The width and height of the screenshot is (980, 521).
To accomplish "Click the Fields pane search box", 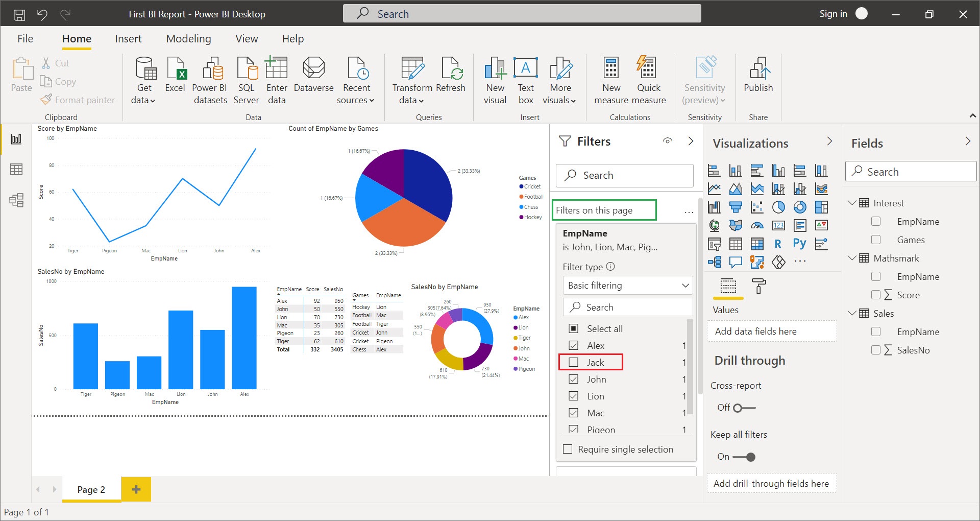I will pyautogui.click(x=911, y=172).
